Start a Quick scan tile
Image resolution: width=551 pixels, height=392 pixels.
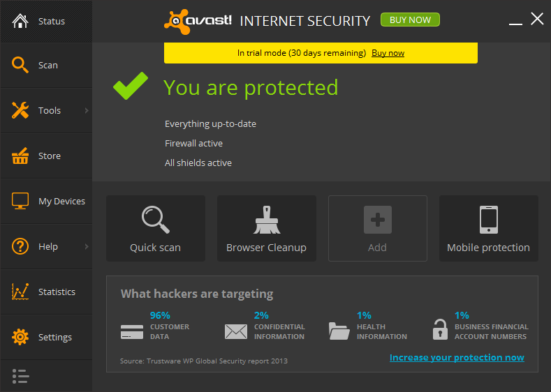point(155,228)
